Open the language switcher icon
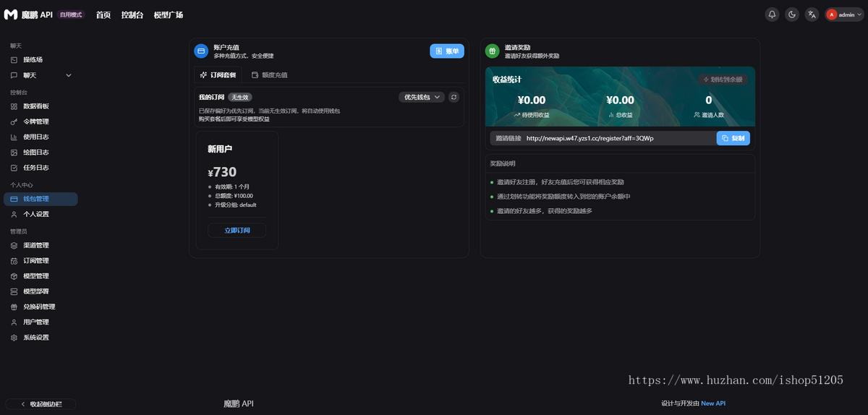The width and height of the screenshot is (868, 415). pyautogui.click(x=812, y=14)
